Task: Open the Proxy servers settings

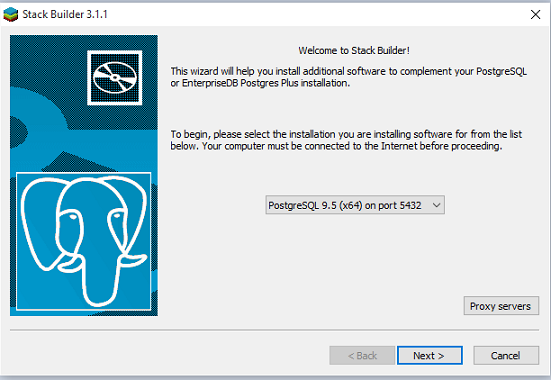Action: (501, 306)
